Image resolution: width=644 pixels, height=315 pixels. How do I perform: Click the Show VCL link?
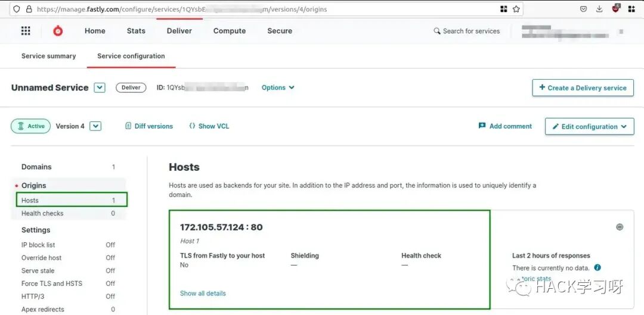[209, 126]
